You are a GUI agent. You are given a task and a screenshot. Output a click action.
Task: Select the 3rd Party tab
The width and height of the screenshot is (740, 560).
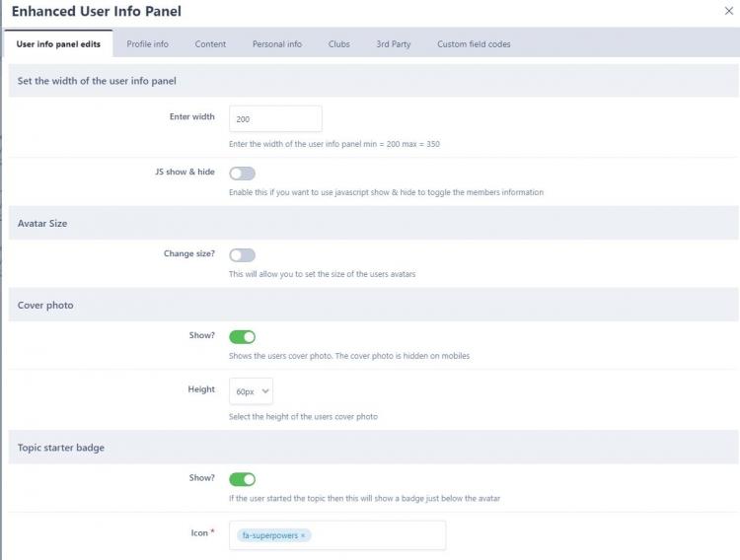click(393, 44)
